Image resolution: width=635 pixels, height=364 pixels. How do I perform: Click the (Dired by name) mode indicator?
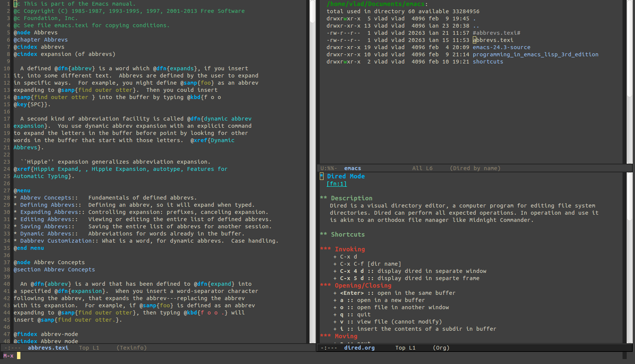click(x=475, y=168)
